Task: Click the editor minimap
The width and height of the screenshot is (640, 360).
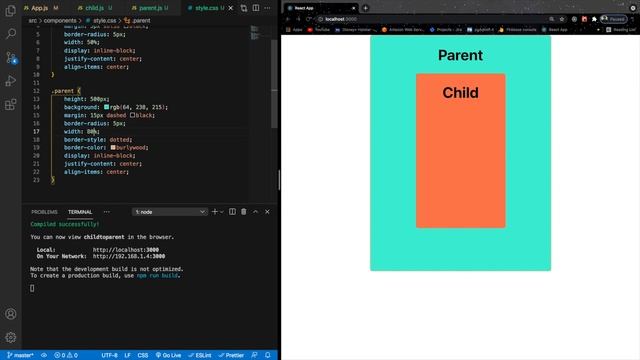Action: (255, 33)
